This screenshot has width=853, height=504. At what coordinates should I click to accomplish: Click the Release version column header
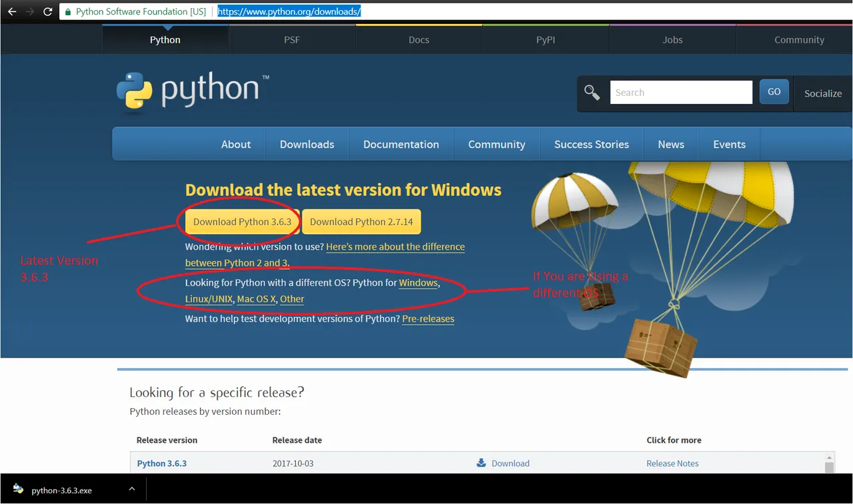167,440
